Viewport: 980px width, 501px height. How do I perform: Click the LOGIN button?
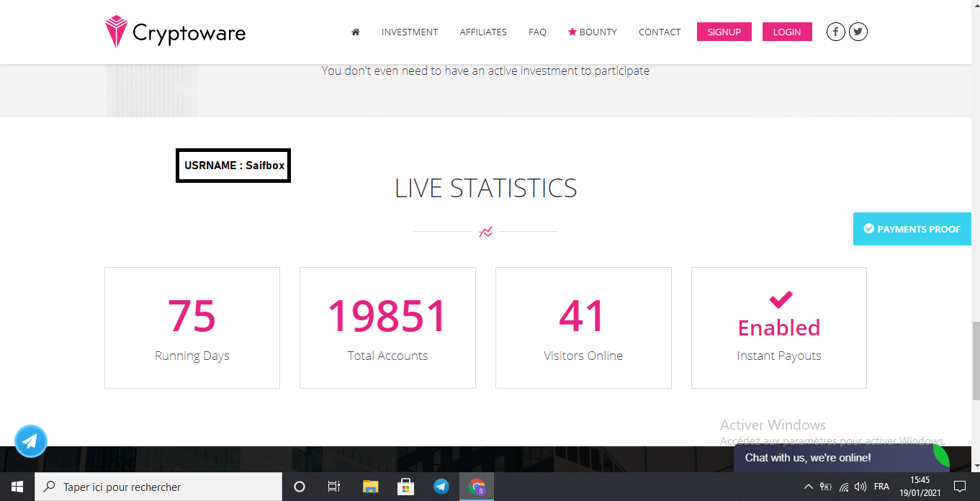coord(787,32)
